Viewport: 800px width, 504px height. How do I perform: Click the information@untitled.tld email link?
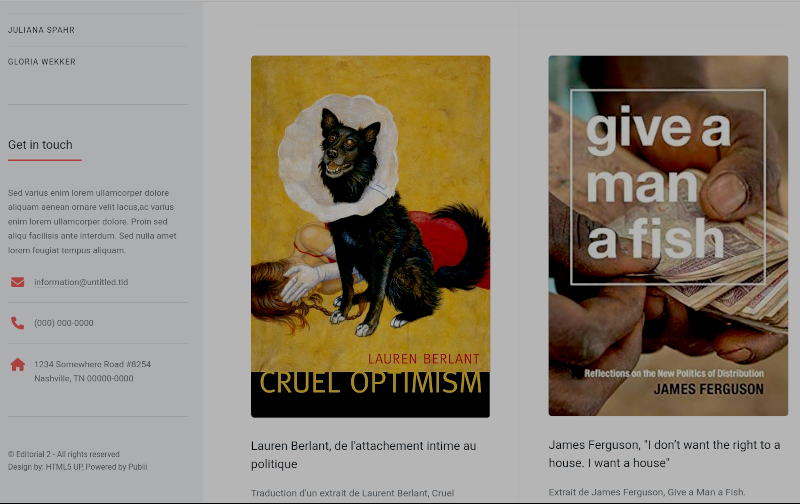click(81, 282)
